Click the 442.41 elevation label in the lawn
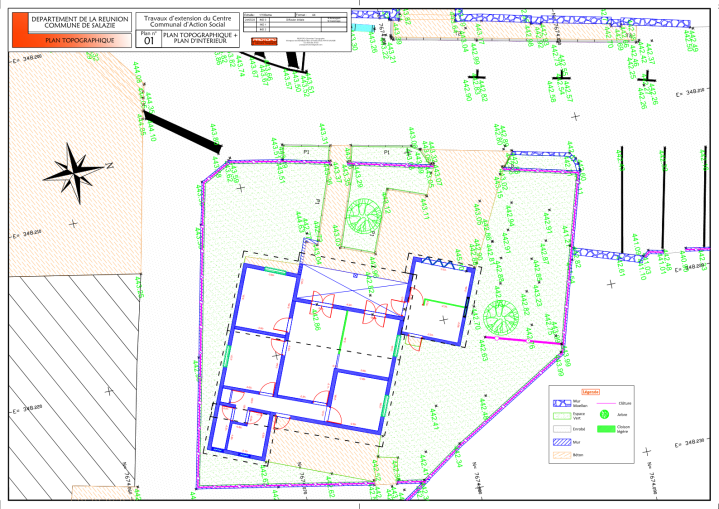The image size is (719, 509). tap(434, 420)
